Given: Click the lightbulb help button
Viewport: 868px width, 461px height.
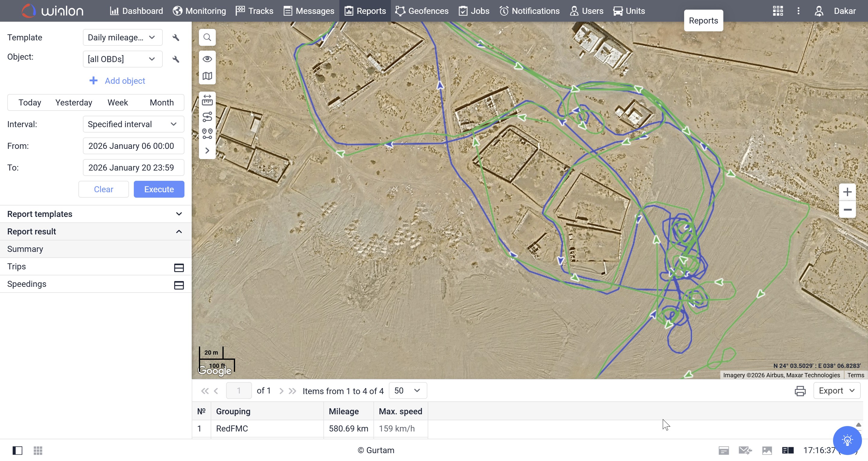Looking at the screenshot, I should click(x=847, y=440).
